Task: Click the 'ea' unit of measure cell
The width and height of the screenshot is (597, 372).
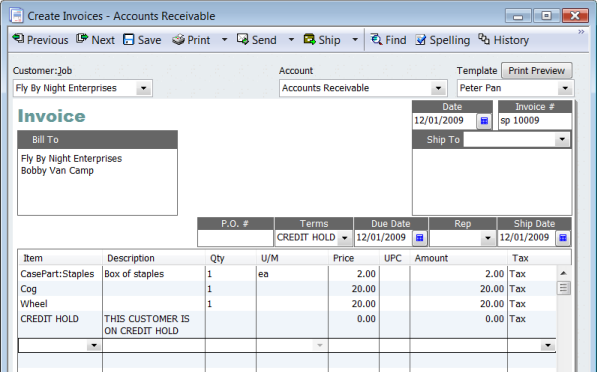Action: [292, 274]
